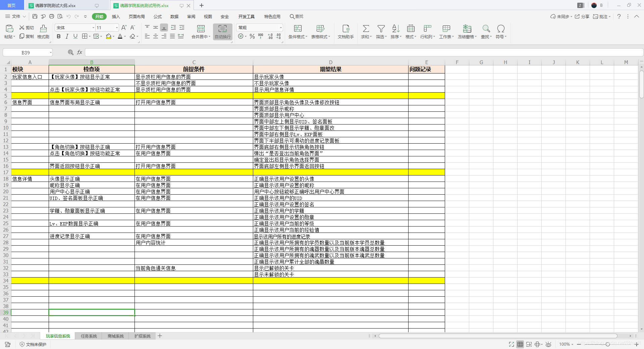Toggle center horizontal text alignment
Screen dimensions: 644x349
pos(156,36)
